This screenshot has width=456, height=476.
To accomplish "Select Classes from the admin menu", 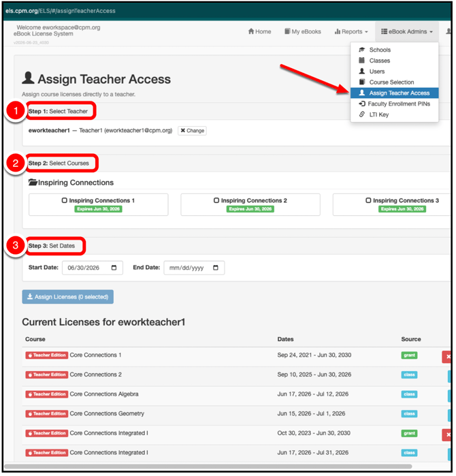I will click(x=396, y=61).
